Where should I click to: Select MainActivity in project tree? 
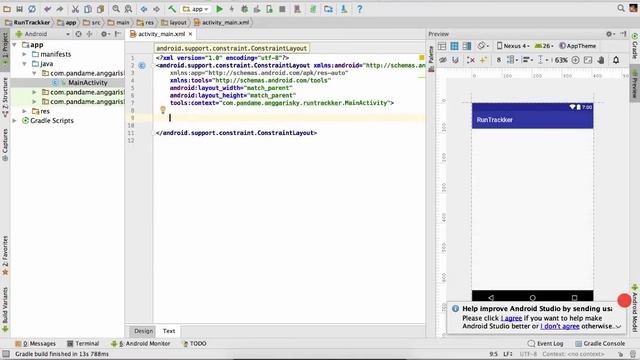pyautogui.click(x=88, y=82)
